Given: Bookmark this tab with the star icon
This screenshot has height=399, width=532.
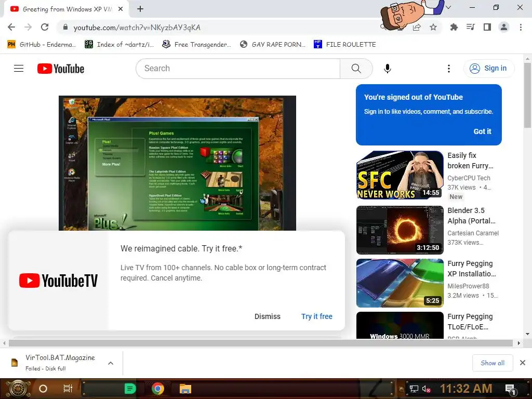Looking at the screenshot, I should click(433, 28).
